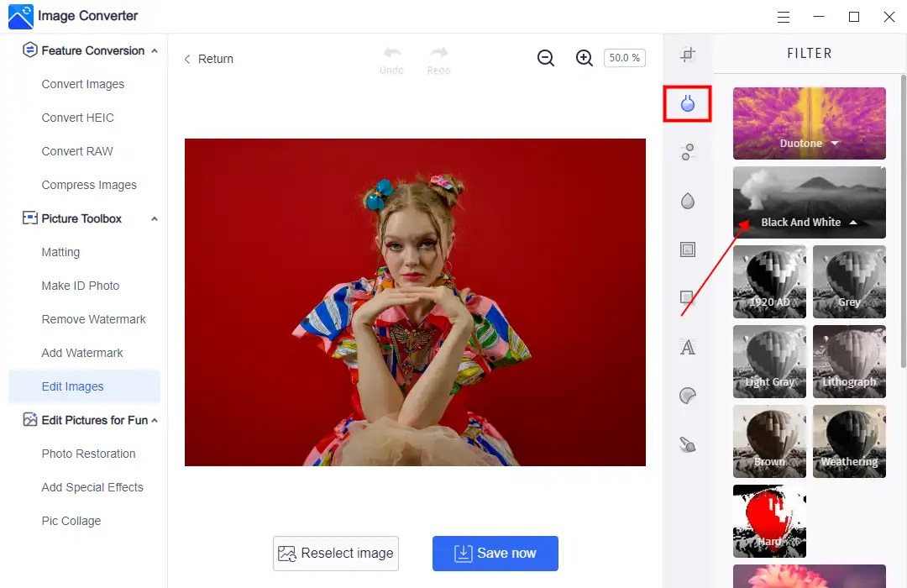The height and width of the screenshot is (588, 907).
Task: Select the blur droplet tool icon
Action: tap(687, 201)
